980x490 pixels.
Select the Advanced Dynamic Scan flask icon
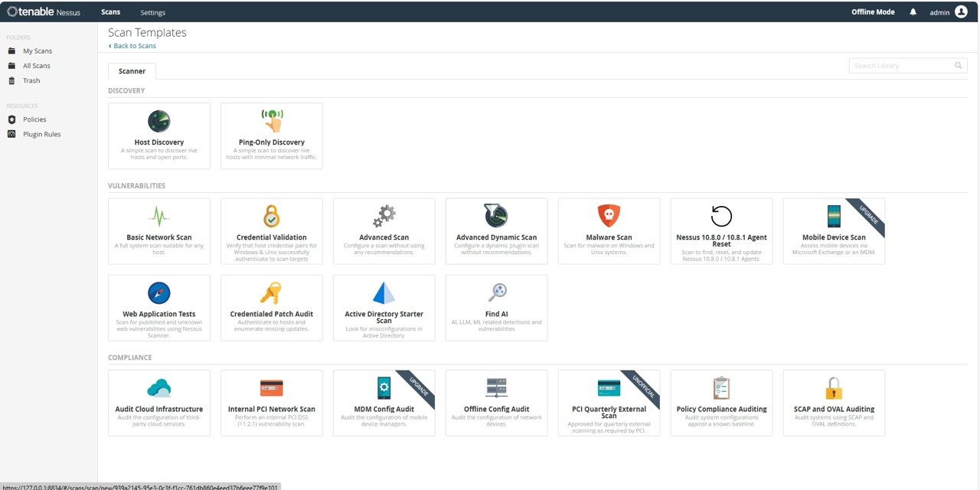click(x=496, y=216)
